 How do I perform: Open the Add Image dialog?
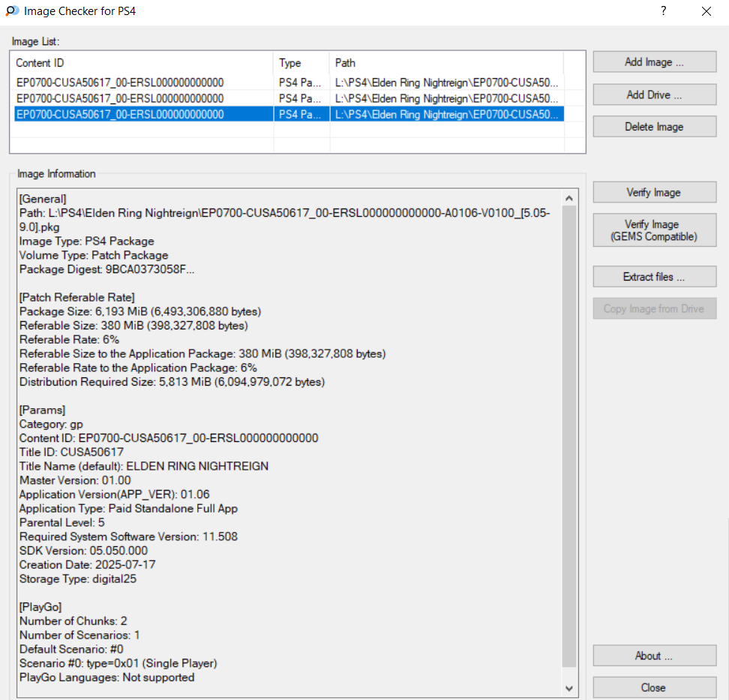[654, 62]
